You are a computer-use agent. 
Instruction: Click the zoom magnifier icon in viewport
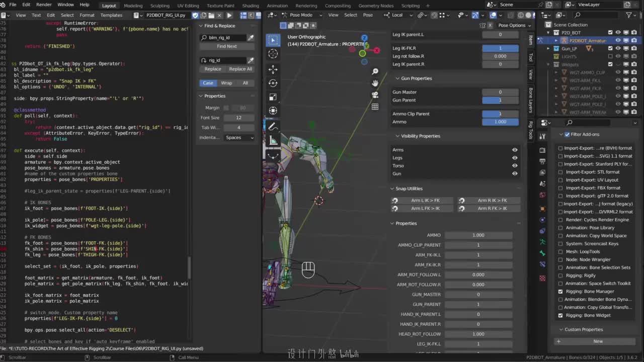point(375,72)
